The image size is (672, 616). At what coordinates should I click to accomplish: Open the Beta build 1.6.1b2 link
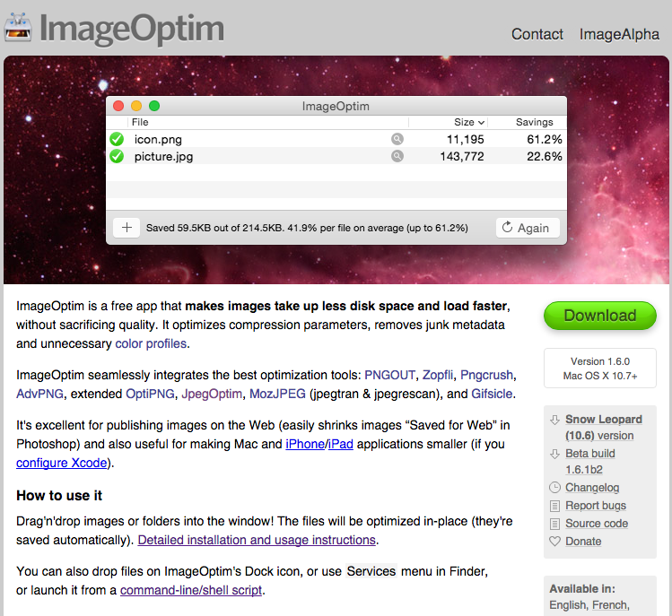pos(590,462)
